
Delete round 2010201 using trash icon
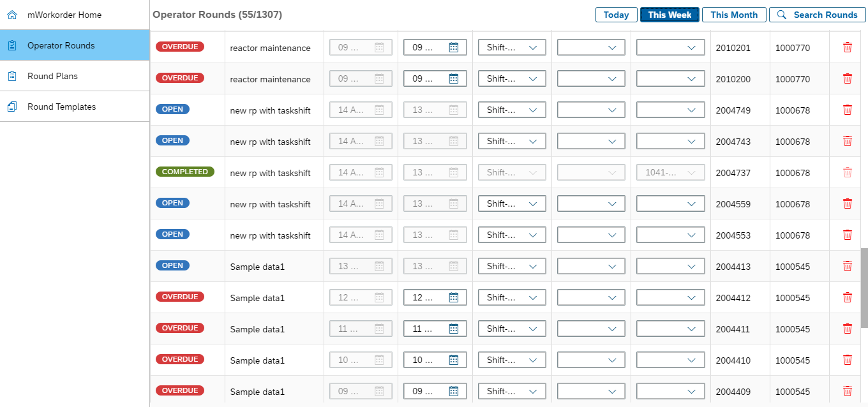point(847,47)
